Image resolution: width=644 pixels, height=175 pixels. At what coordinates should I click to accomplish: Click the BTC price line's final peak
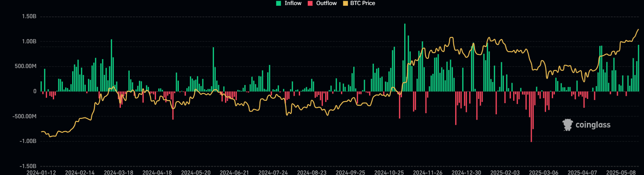pos(638,29)
